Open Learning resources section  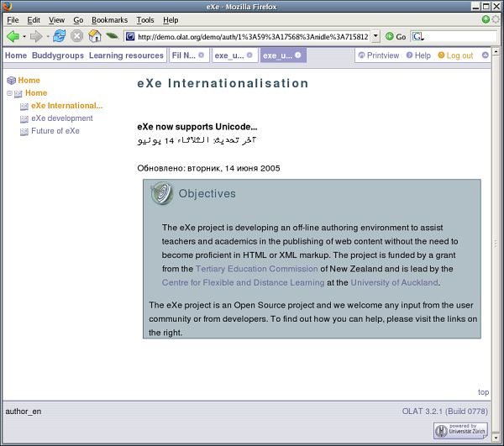point(126,55)
